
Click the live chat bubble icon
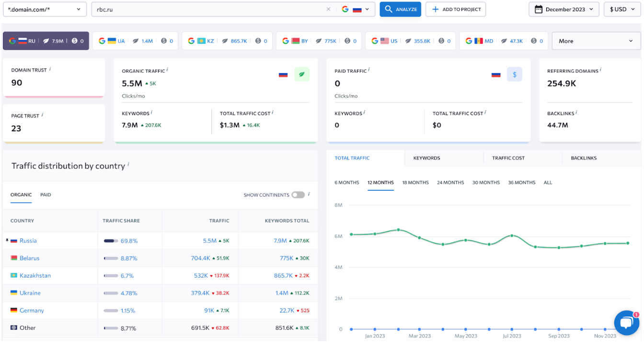[x=626, y=323]
